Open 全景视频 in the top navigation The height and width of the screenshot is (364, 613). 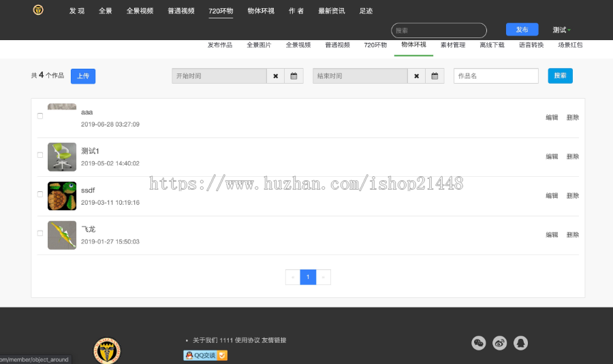coord(140,11)
